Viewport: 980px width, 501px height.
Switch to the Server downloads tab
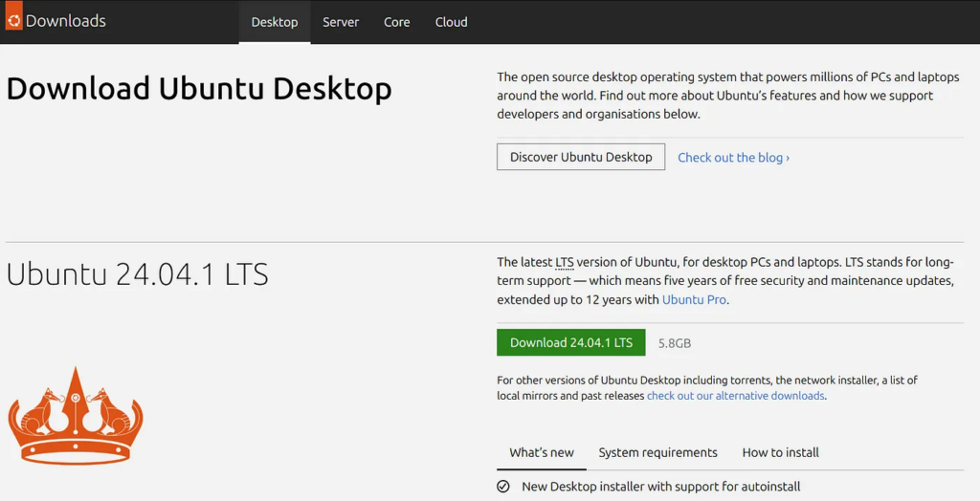pyautogui.click(x=341, y=22)
